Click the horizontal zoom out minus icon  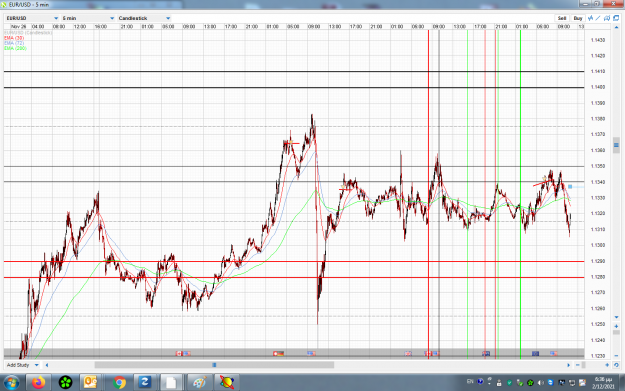[x=578, y=365]
